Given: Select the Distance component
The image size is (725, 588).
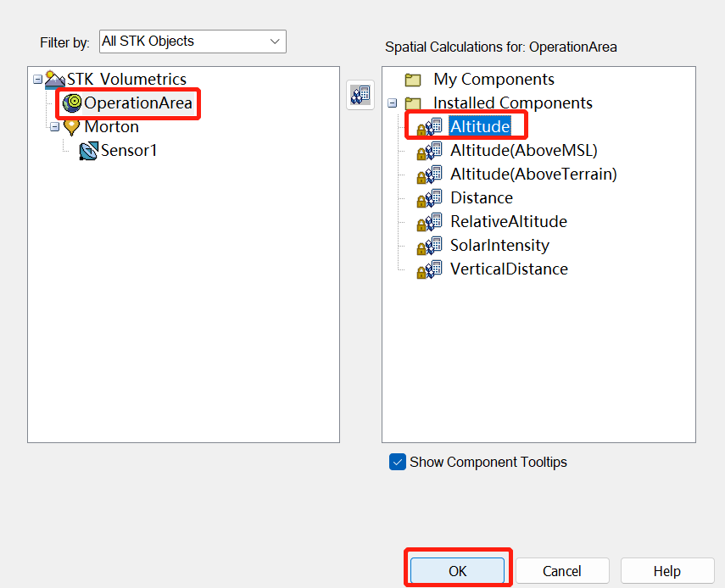Looking at the screenshot, I should click(x=481, y=198).
